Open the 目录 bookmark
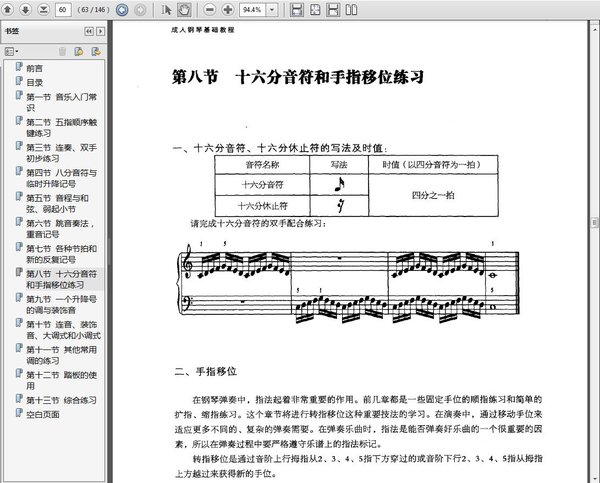 pos(34,82)
